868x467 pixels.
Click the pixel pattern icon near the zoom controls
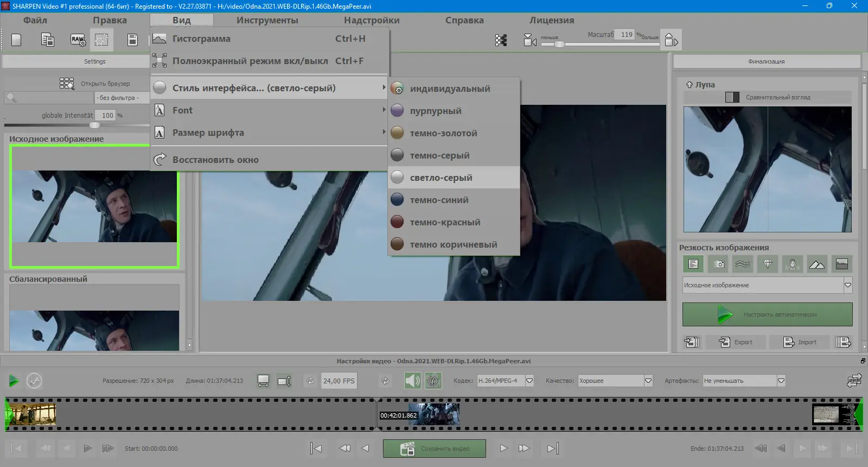501,40
